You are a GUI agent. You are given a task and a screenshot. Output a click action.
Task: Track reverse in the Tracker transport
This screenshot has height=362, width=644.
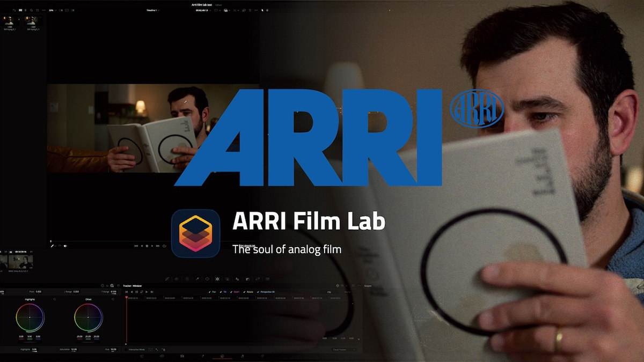[131, 292]
